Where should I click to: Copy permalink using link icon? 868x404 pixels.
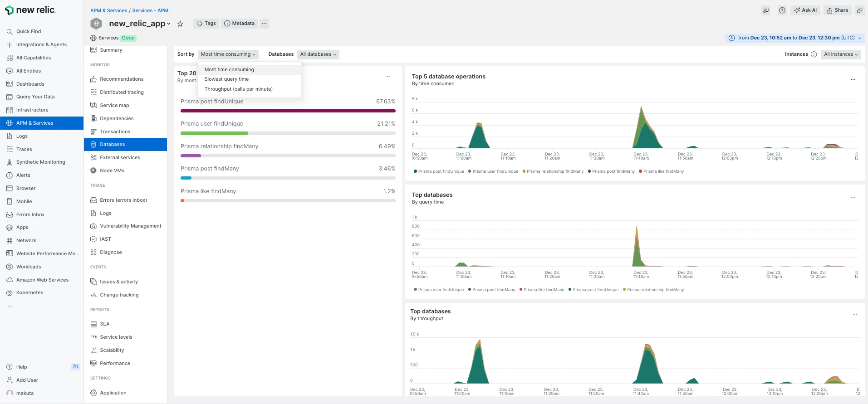[859, 10]
